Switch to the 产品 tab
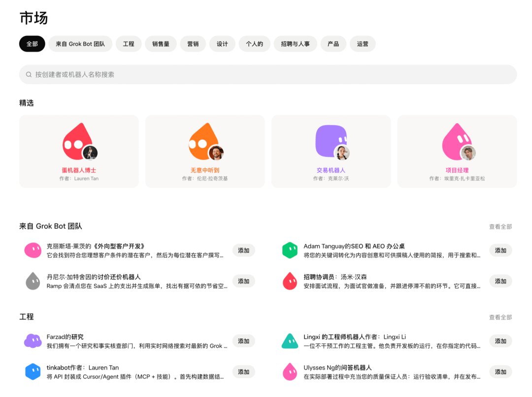532x397 pixels. pyautogui.click(x=333, y=44)
